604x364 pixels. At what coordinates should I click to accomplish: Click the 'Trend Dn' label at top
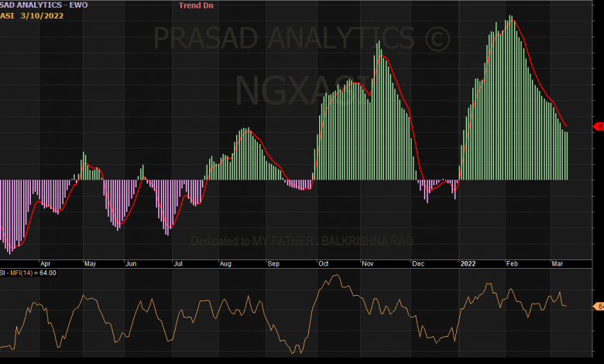click(x=197, y=5)
